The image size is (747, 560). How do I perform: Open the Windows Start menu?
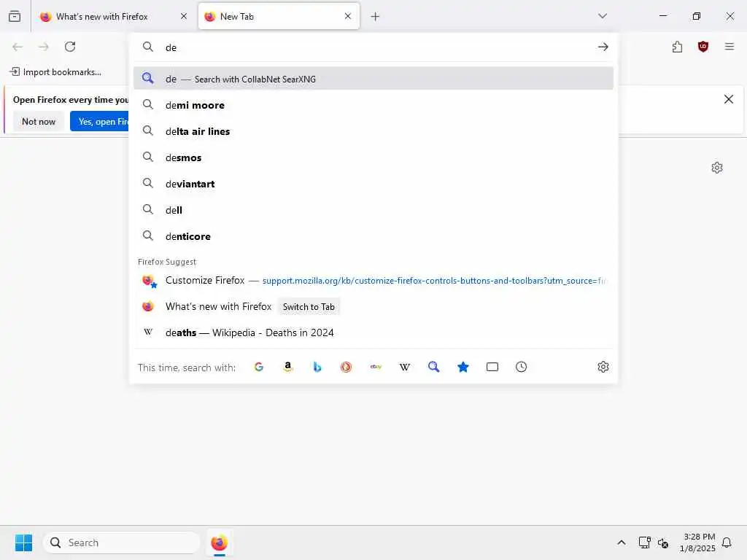coord(23,542)
